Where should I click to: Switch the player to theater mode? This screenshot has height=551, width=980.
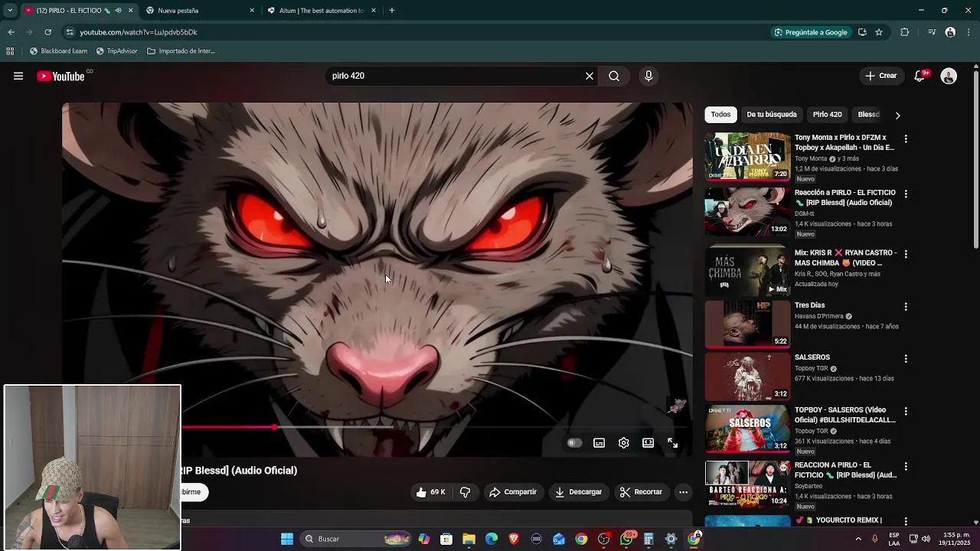[x=648, y=443]
